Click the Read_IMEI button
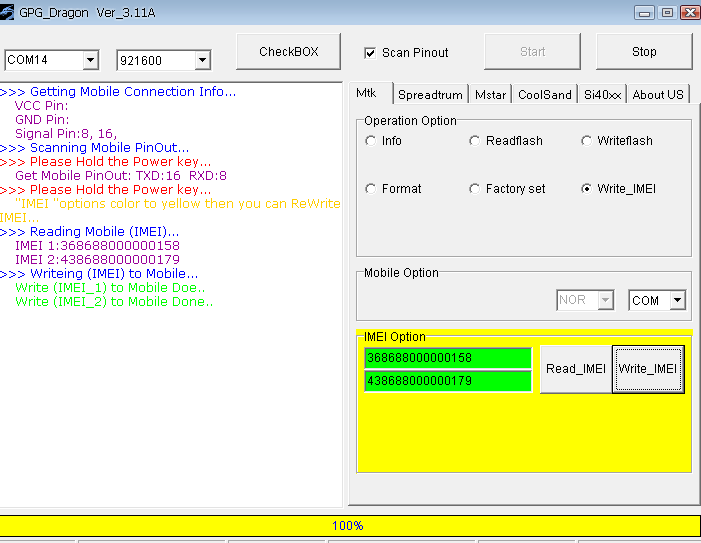Screen dimensions: 701x543 pyautogui.click(x=575, y=369)
